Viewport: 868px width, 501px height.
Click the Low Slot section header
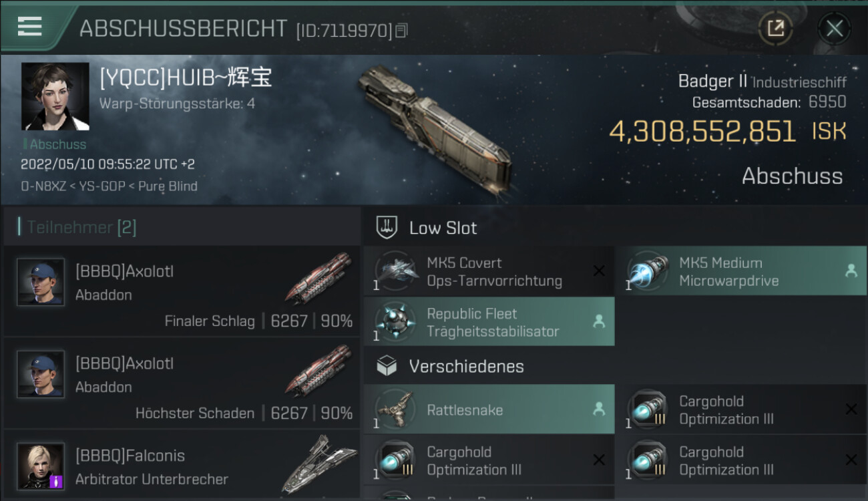coord(614,228)
